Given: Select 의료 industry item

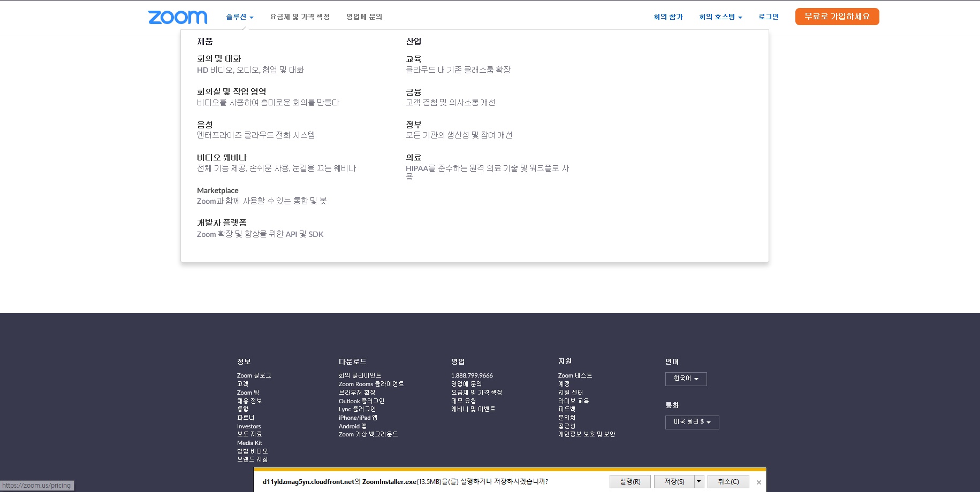Looking at the screenshot, I should (413, 158).
